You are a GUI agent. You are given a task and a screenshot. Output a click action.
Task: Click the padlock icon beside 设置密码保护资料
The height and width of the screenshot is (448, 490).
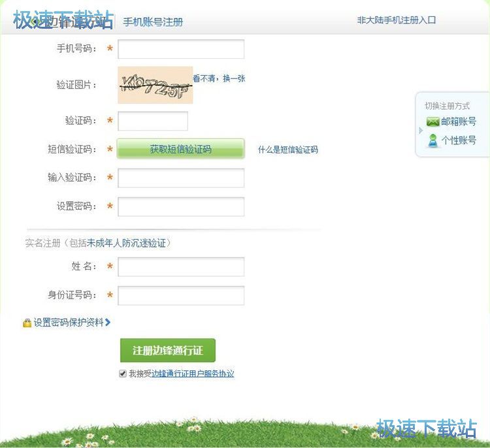27,323
